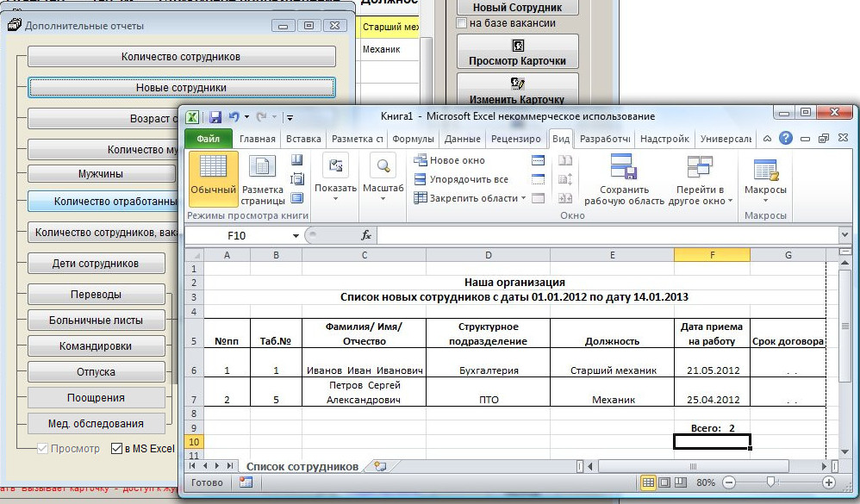860x504 pixels.
Task: Switch to the Формулы tab
Action: coord(414,140)
